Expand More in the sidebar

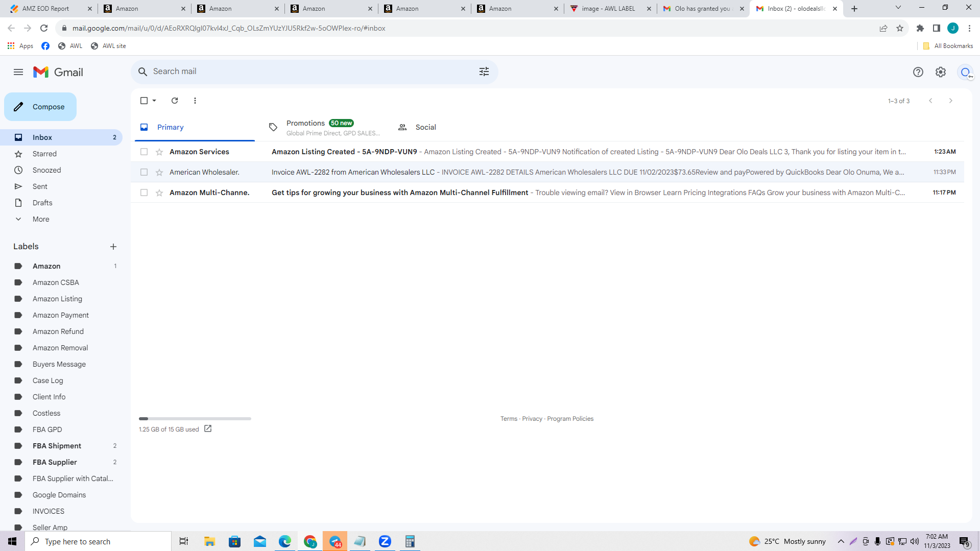tap(41, 219)
